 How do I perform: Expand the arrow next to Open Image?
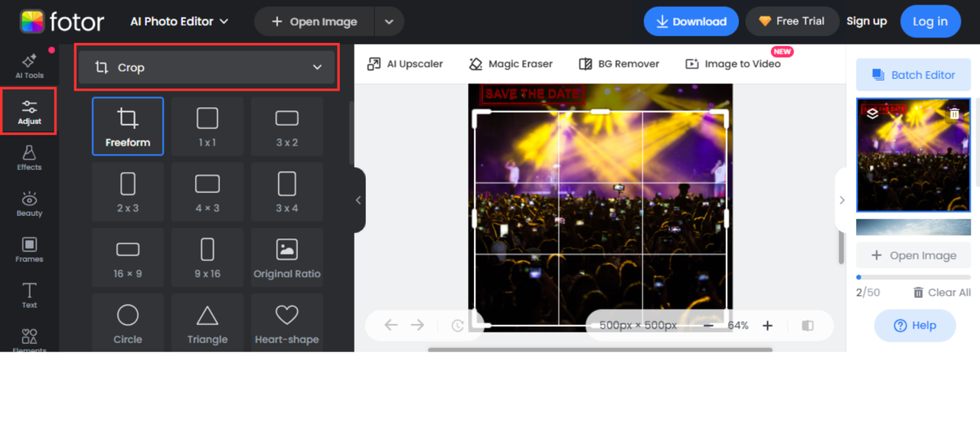[x=389, y=21]
